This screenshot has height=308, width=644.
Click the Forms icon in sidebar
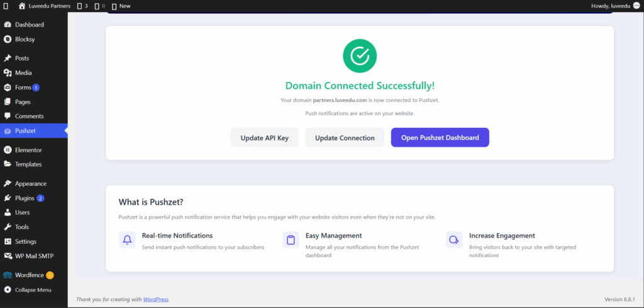tap(8, 88)
